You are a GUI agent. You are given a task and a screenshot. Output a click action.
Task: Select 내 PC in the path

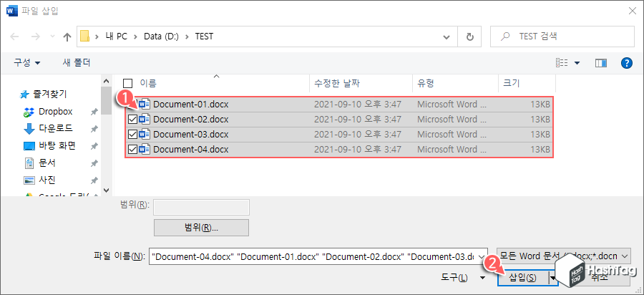pyautogui.click(x=116, y=36)
